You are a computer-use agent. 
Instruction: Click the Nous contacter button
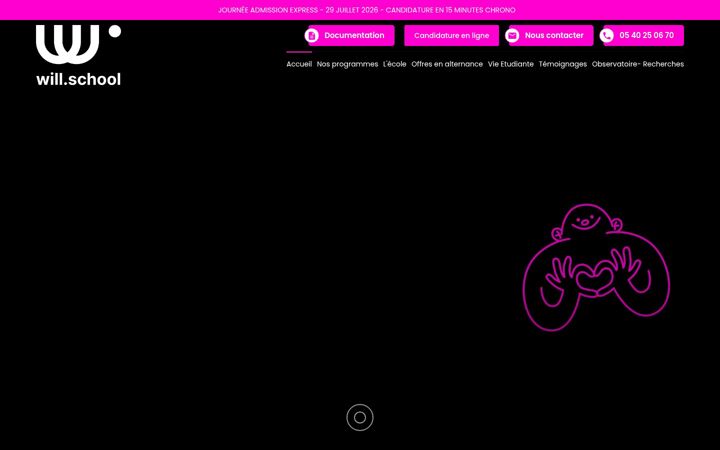coord(551,35)
